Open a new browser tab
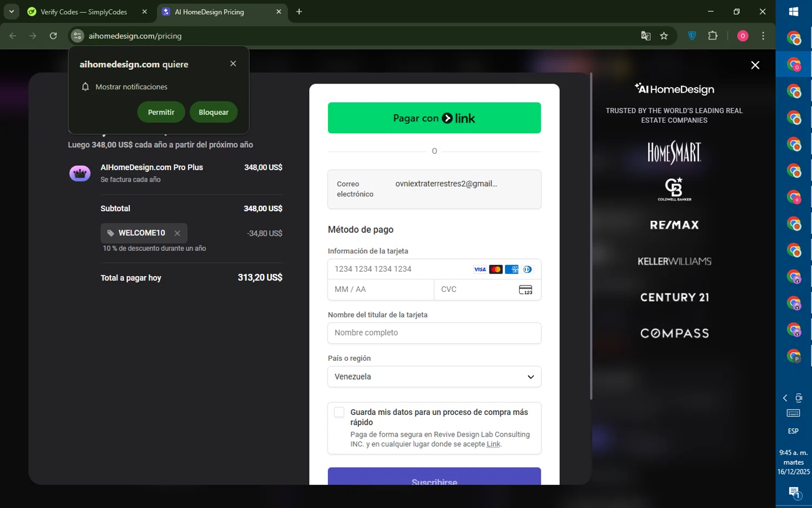The image size is (812, 508). (299, 12)
